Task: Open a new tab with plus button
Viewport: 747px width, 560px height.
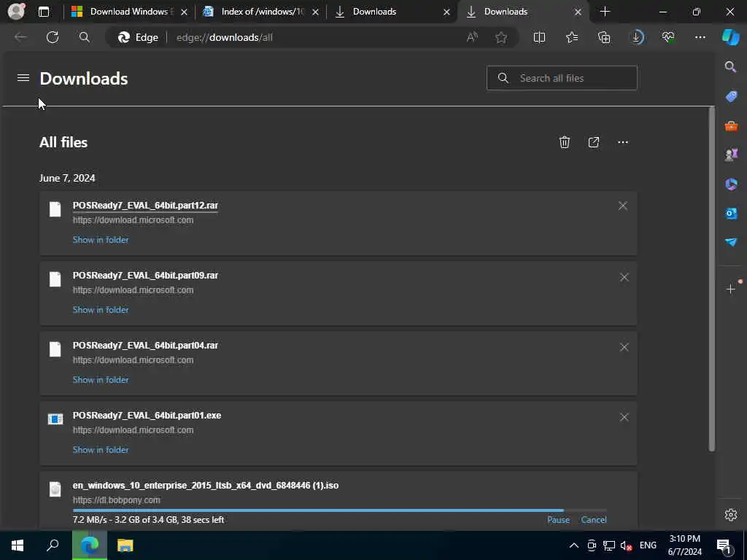Action: point(605,12)
